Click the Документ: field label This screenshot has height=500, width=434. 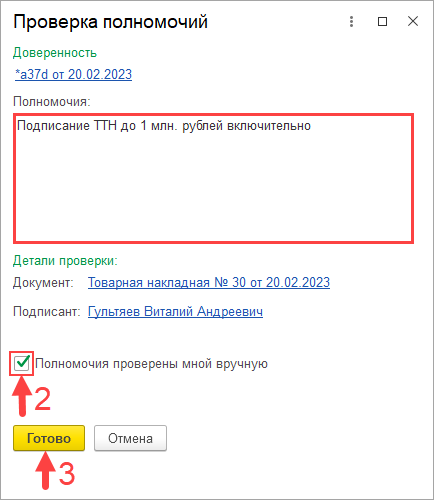click(43, 283)
